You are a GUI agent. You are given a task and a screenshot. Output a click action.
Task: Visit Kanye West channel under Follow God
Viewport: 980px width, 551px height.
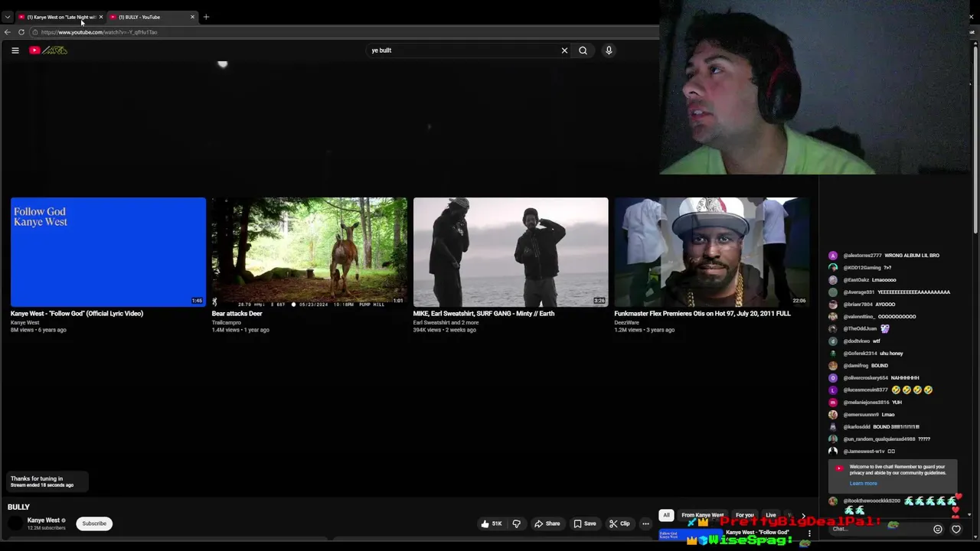coord(24,323)
